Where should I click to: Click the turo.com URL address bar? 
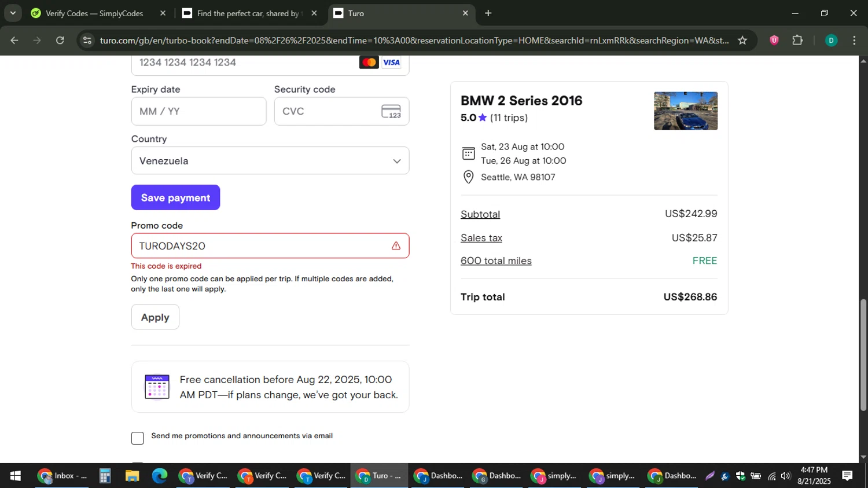414,41
